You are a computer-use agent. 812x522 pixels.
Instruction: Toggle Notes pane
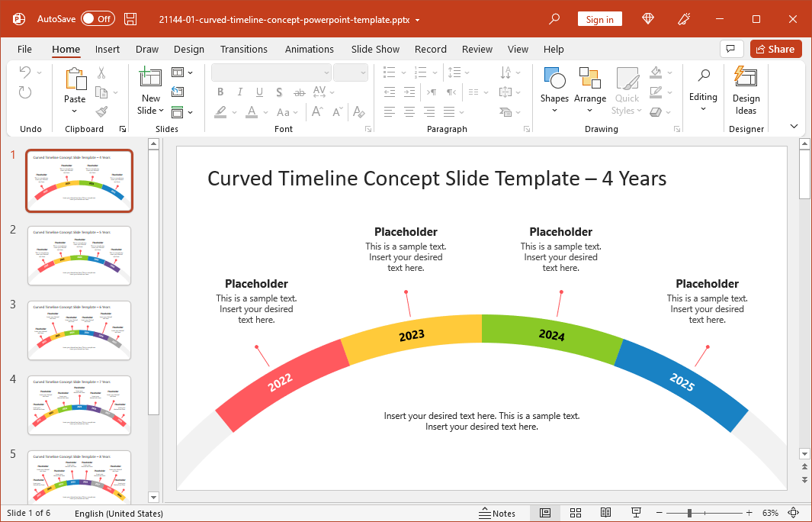[497, 513]
